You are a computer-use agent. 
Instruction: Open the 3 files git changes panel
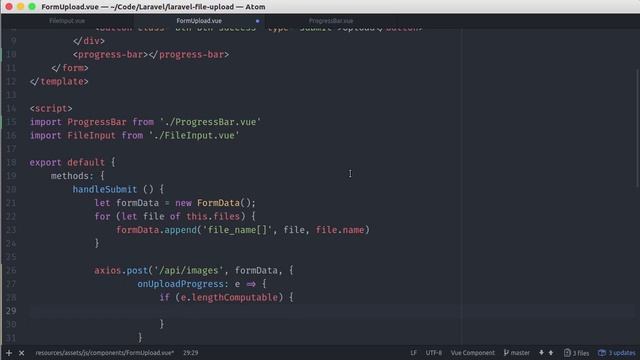click(x=576, y=353)
